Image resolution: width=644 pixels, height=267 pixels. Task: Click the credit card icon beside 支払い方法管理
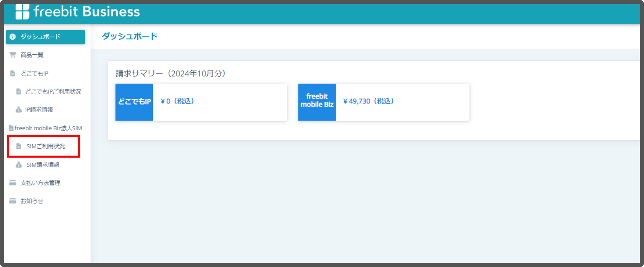click(12, 183)
